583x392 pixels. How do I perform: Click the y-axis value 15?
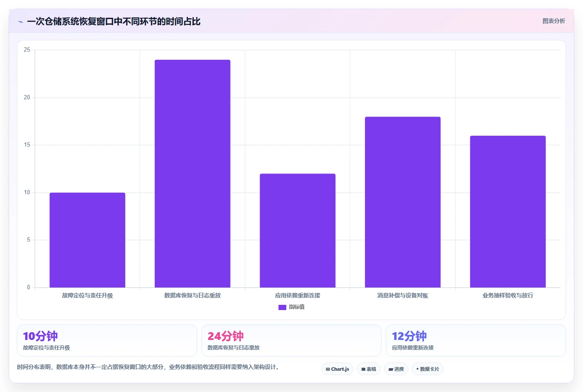click(27, 145)
